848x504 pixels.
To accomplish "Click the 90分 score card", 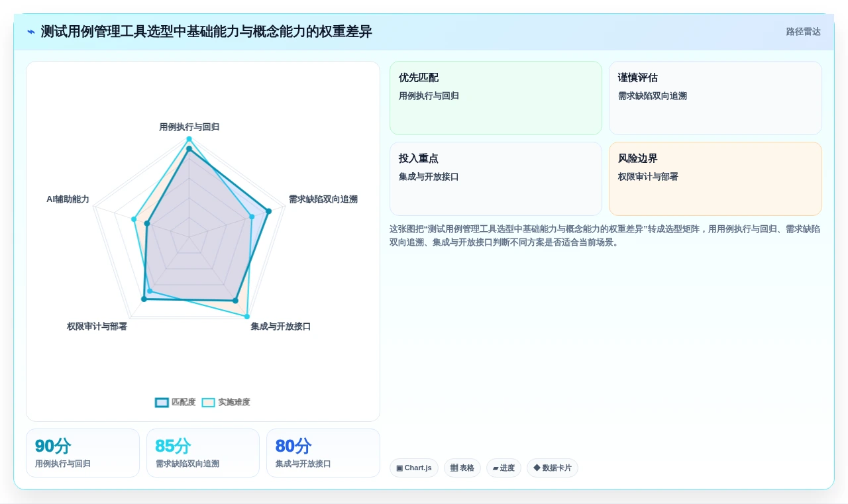I will click(83, 453).
